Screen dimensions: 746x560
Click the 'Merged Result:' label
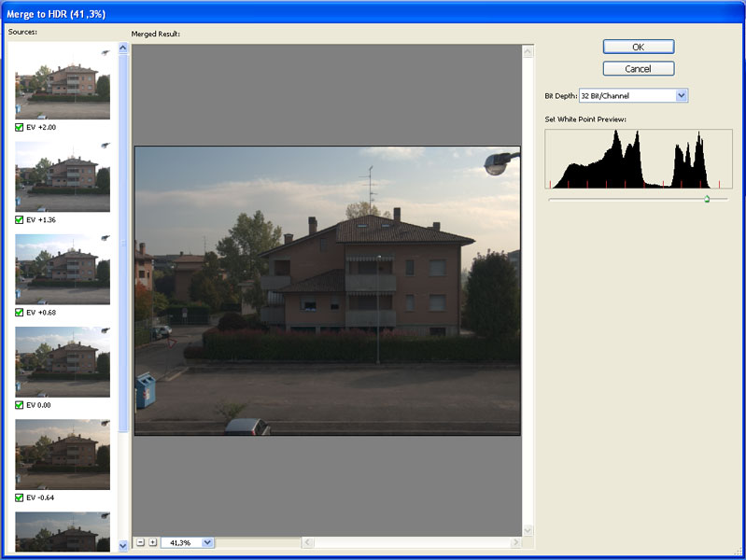[x=156, y=34]
